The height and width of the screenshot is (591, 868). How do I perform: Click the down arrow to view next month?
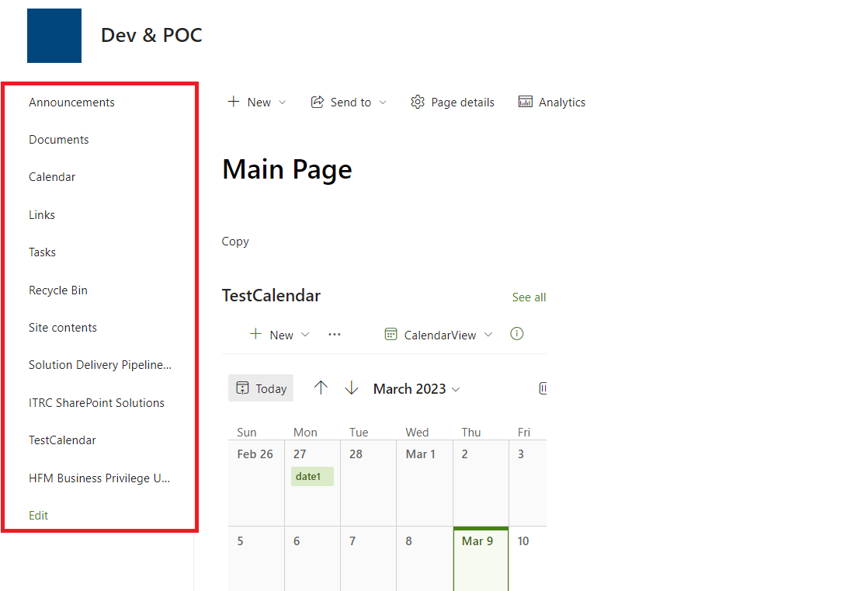pos(352,388)
